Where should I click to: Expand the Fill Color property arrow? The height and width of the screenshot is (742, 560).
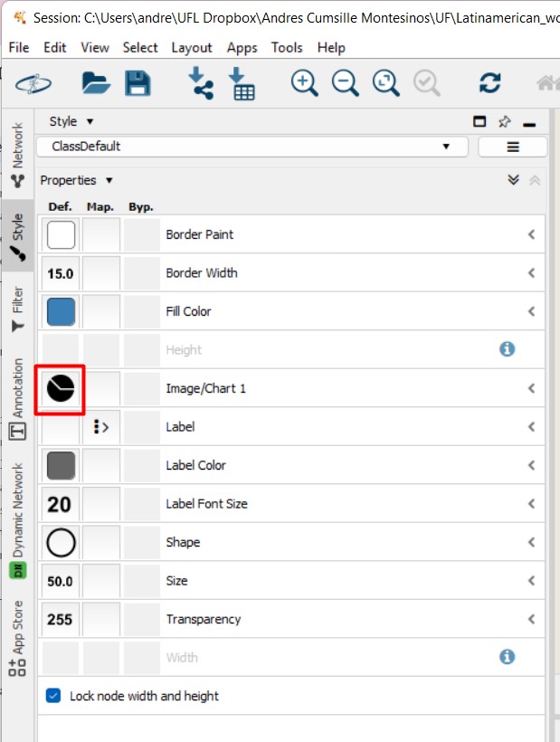tap(531, 312)
